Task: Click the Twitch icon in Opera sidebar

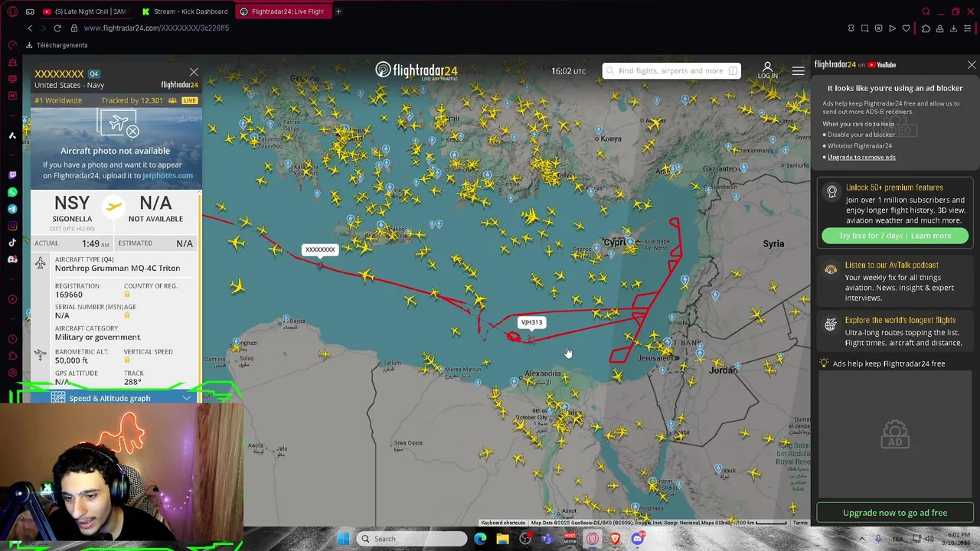Action: (x=12, y=175)
